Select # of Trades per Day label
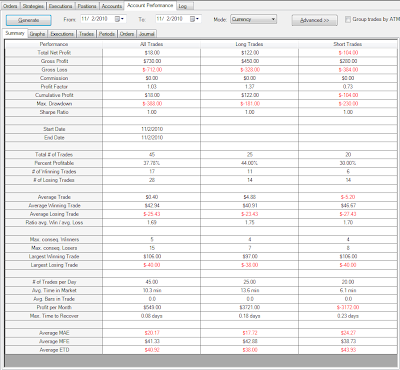The image size is (400, 370). pyautogui.click(x=54, y=282)
